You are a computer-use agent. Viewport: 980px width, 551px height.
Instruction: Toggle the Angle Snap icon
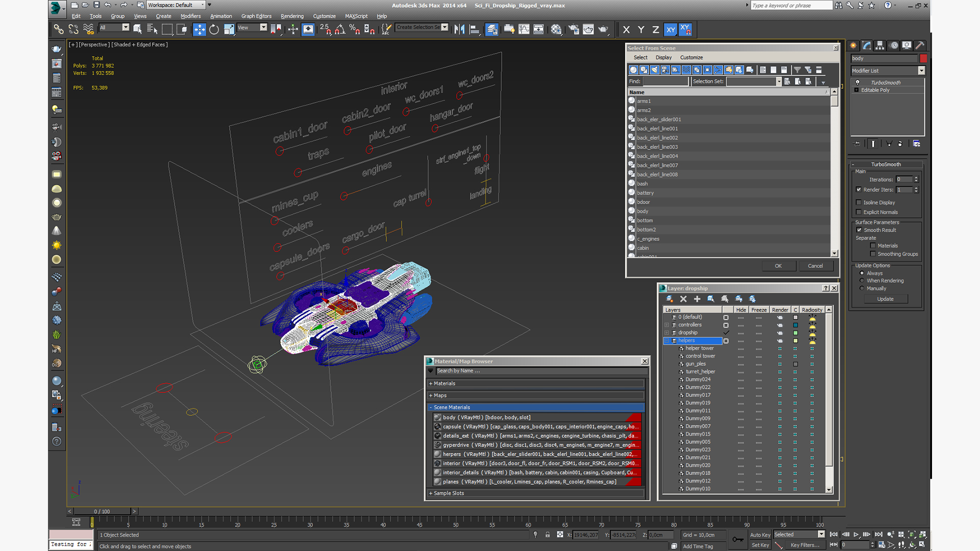tap(340, 30)
